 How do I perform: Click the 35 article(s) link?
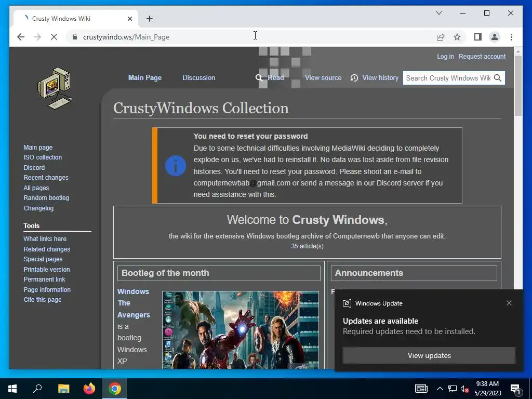tap(307, 246)
